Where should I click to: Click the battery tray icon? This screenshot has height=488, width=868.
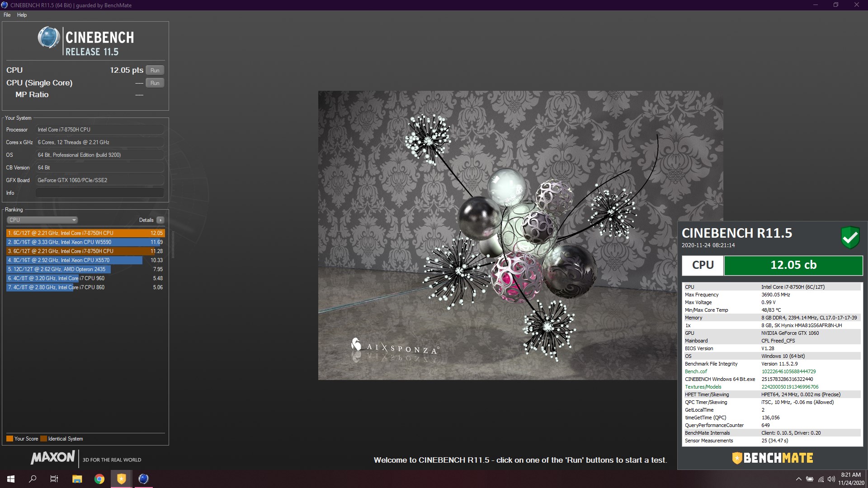tap(810, 479)
